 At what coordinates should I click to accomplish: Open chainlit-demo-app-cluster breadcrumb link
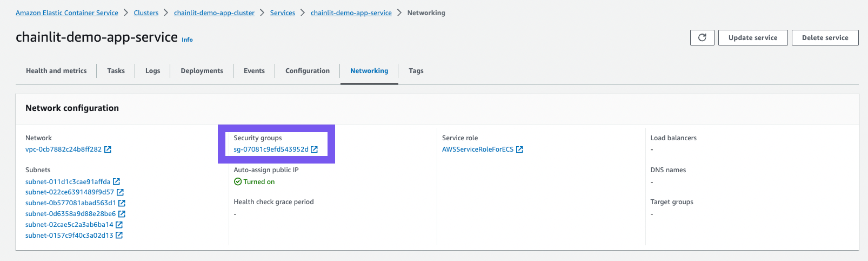214,13
